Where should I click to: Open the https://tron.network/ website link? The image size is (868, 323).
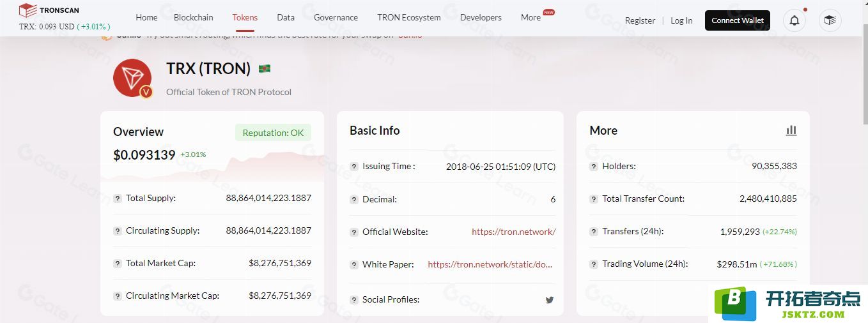(x=514, y=232)
